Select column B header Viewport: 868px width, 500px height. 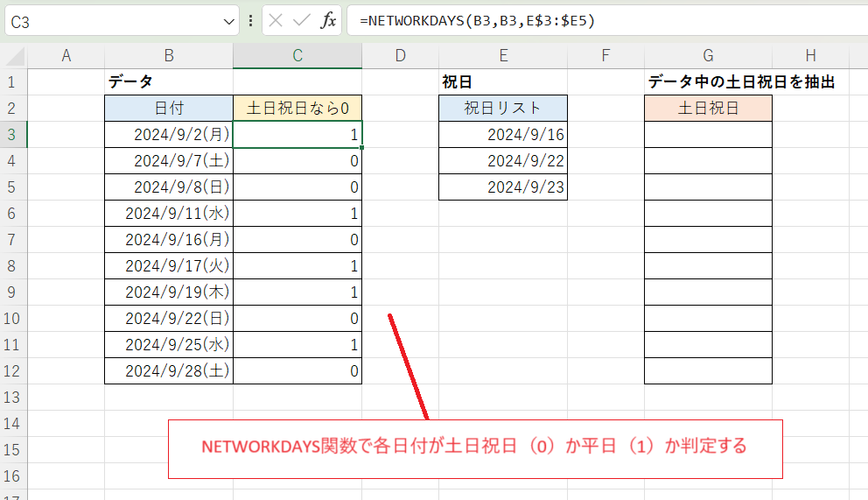coord(169,55)
